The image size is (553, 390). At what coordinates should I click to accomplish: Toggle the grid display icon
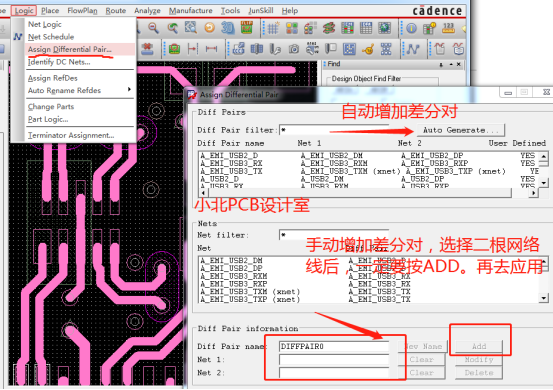click(x=273, y=28)
